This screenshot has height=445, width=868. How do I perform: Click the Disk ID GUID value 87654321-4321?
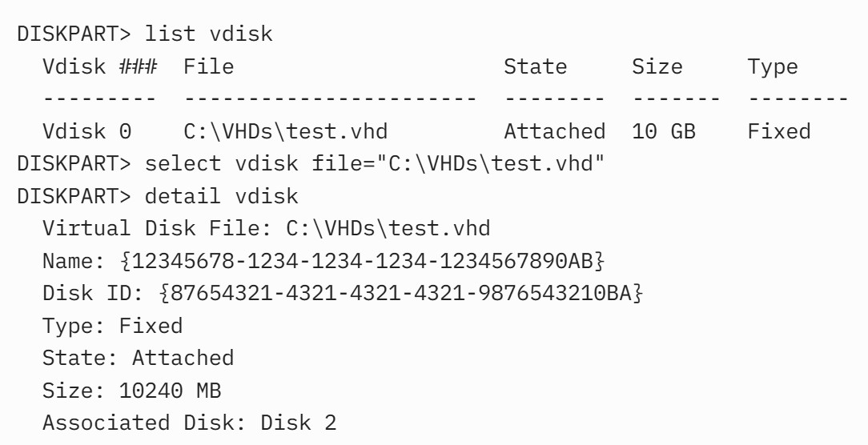click(x=401, y=293)
